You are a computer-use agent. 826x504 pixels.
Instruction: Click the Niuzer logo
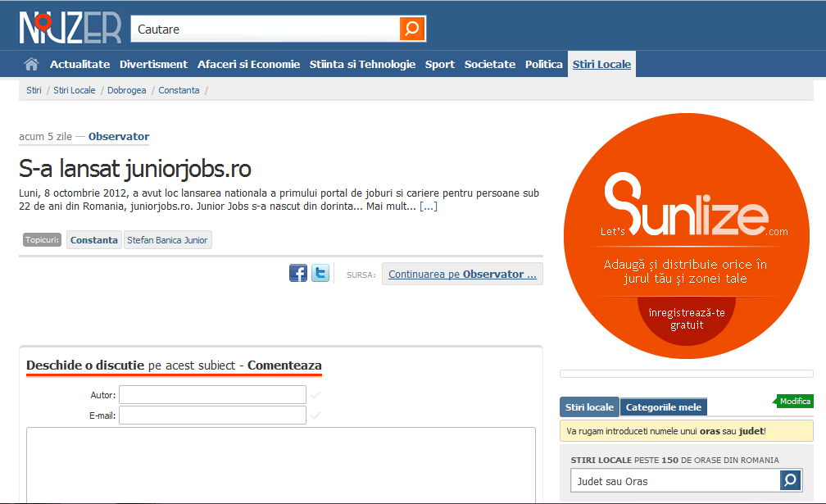click(x=70, y=28)
